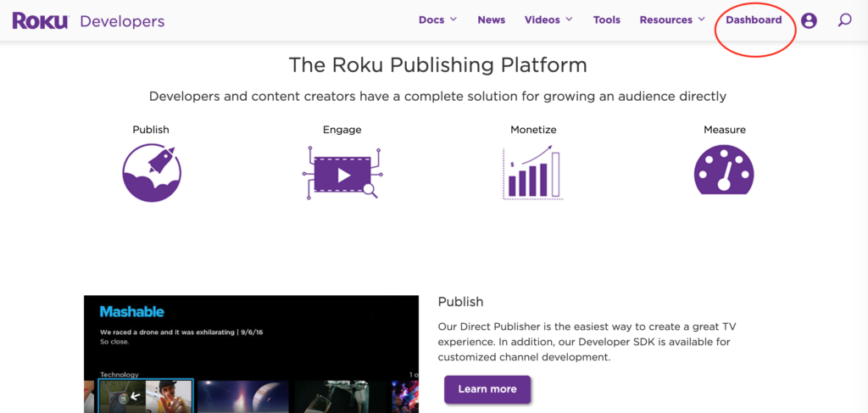Click the Technology category label
This screenshot has width=868, height=413.
coord(119,374)
